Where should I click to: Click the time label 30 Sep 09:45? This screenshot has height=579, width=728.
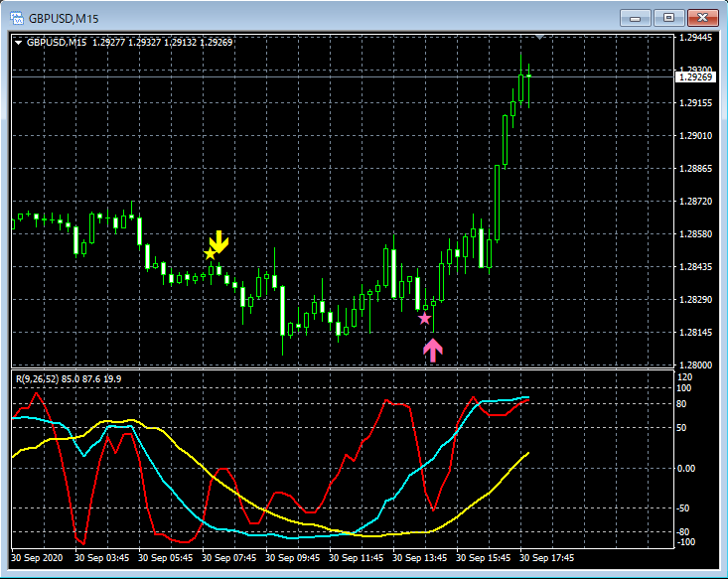click(x=293, y=557)
